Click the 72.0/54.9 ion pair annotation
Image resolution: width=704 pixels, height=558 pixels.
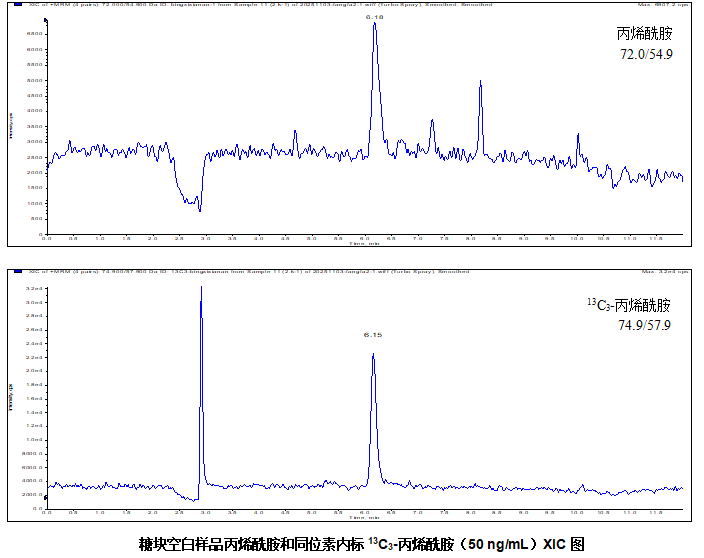tap(646, 54)
